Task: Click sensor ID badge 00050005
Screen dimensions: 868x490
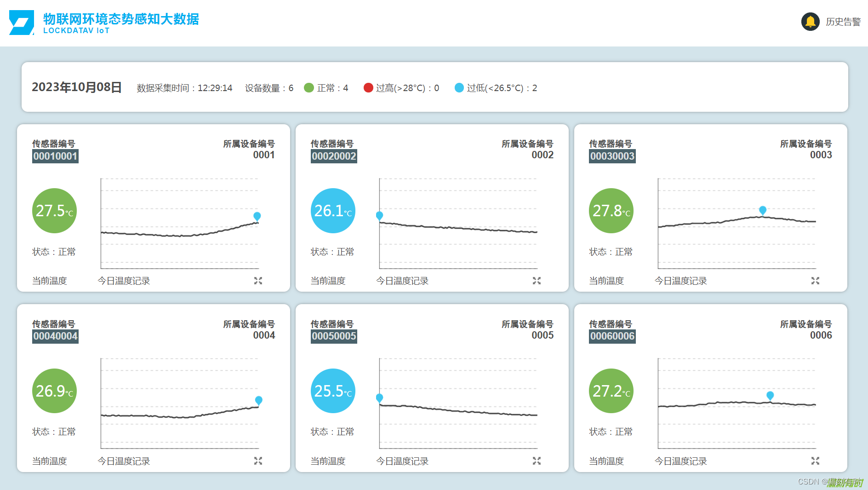Action: tap(334, 336)
